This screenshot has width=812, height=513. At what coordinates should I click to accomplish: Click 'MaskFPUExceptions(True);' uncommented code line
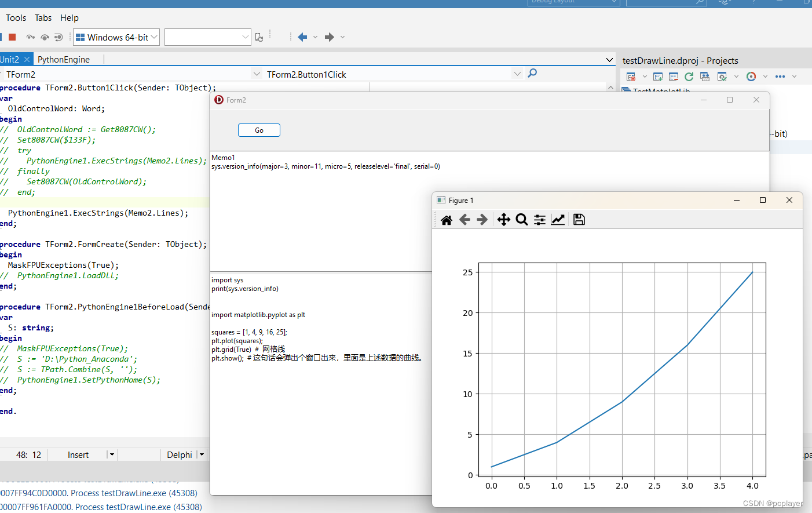pos(63,265)
